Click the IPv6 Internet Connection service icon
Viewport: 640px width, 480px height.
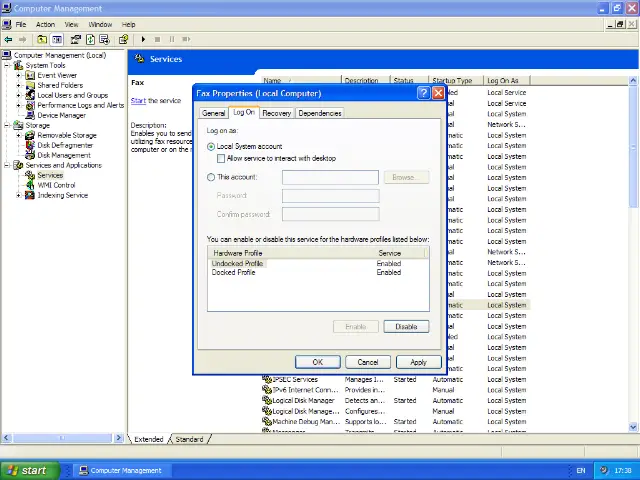[267, 390]
